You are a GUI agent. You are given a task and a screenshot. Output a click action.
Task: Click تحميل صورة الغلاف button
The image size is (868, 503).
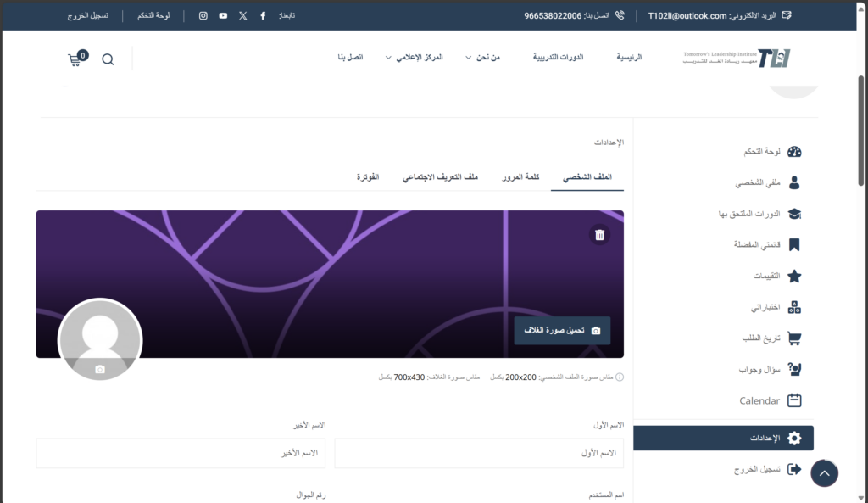pos(562,330)
